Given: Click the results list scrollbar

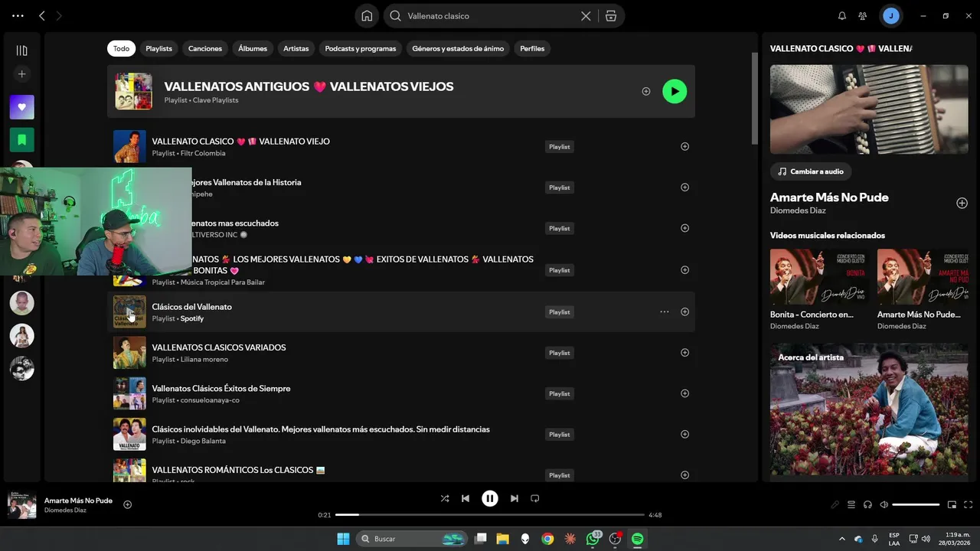Looking at the screenshot, I should 754,98.
